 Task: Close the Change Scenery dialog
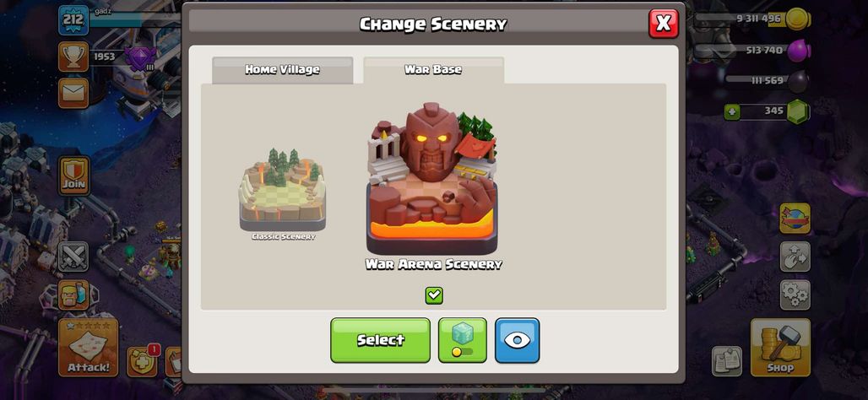(x=663, y=24)
